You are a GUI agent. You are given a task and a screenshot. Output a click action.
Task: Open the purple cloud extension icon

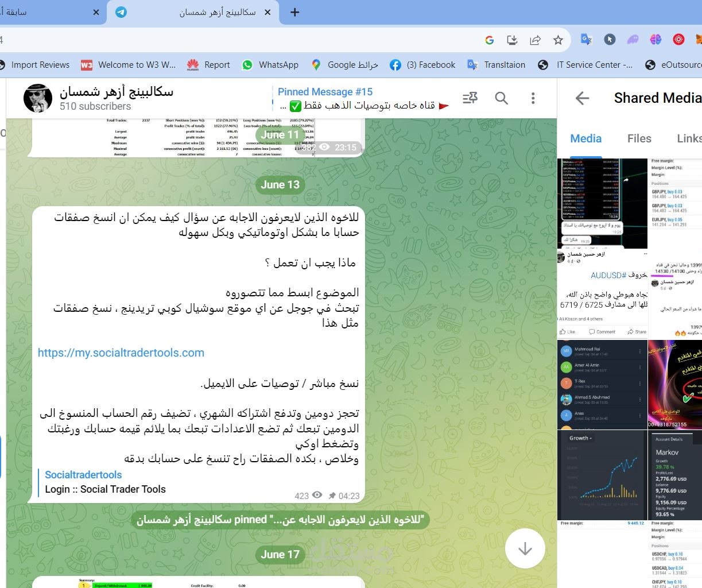tap(633, 40)
